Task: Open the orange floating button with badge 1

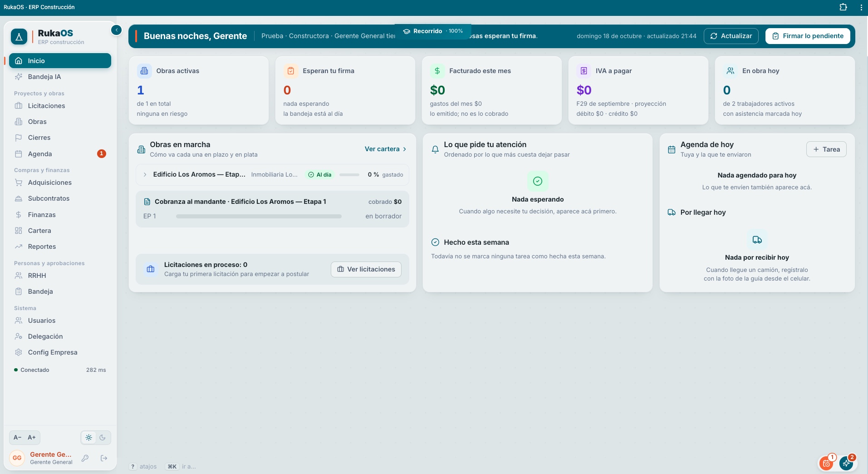Action: pos(827,463)
